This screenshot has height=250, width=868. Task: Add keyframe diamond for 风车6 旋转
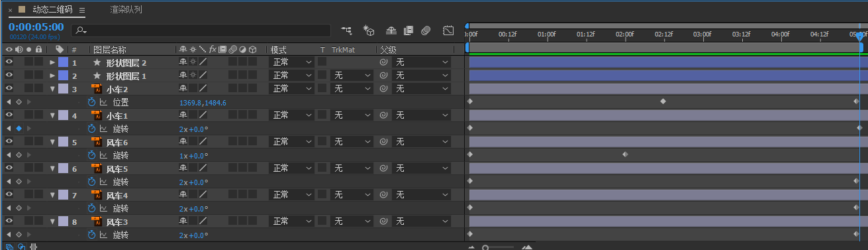coord(19,155)
